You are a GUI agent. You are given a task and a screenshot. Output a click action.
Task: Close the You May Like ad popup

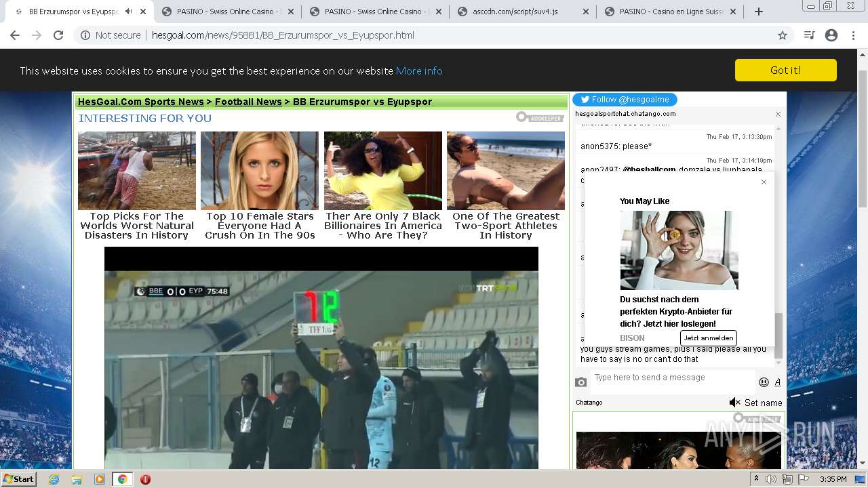[764, 182]
